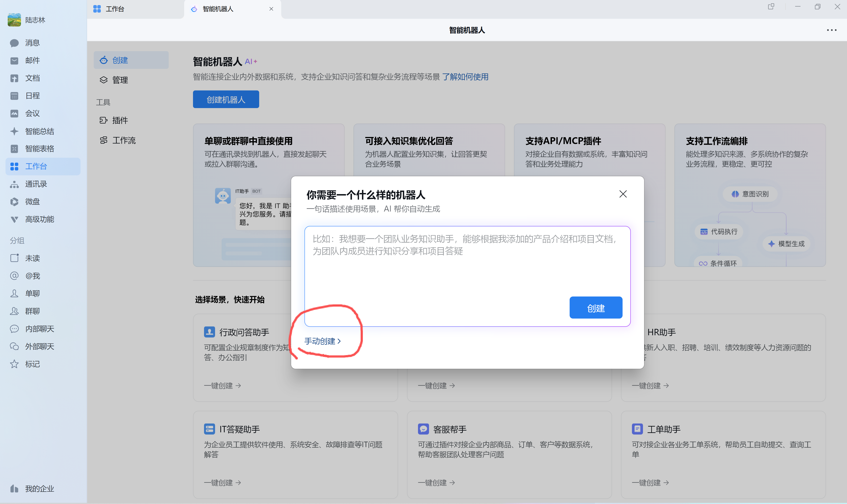Show 未读 unread group
The width and height of the screenshot is (847, 504).
43,258
